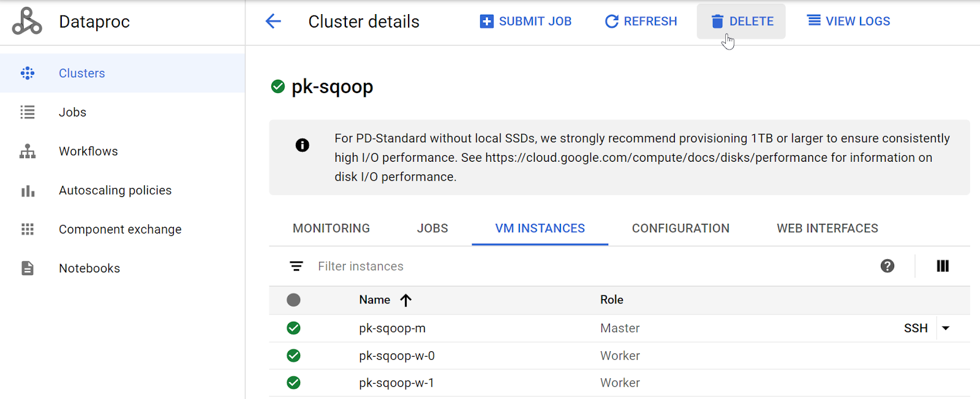Click the Submit Job button
The width and height of the screenshot is (980, 399).
click(x=526, y=21)
